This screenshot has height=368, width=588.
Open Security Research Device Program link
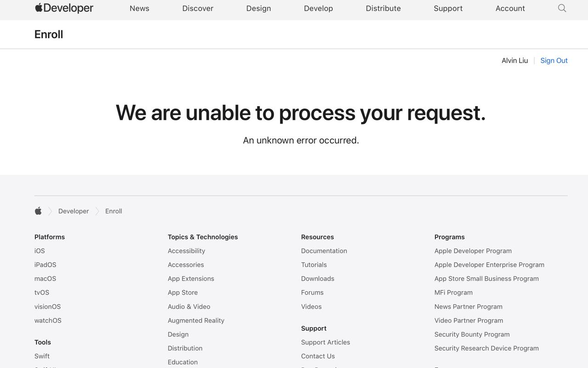click(486, 348)
